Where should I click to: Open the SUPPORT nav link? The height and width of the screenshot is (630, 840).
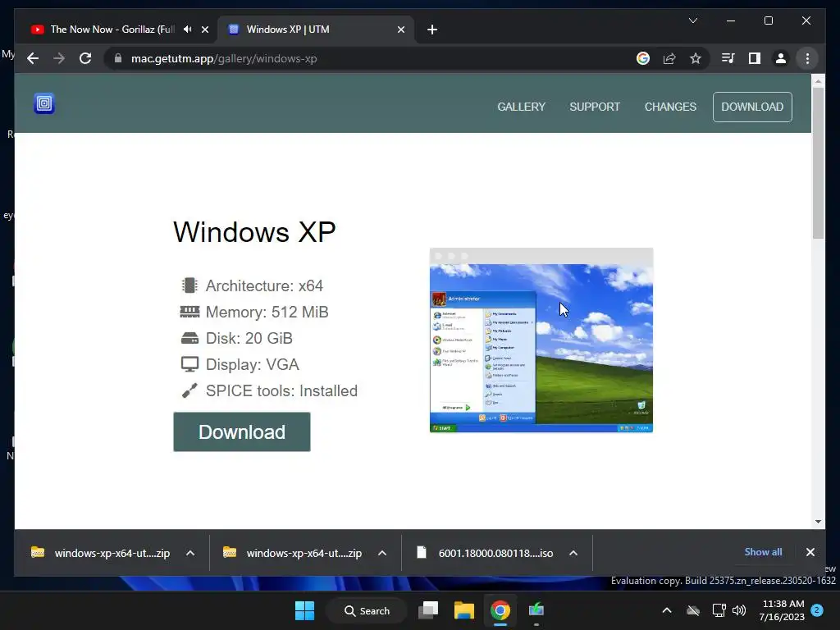coord(595,107)
